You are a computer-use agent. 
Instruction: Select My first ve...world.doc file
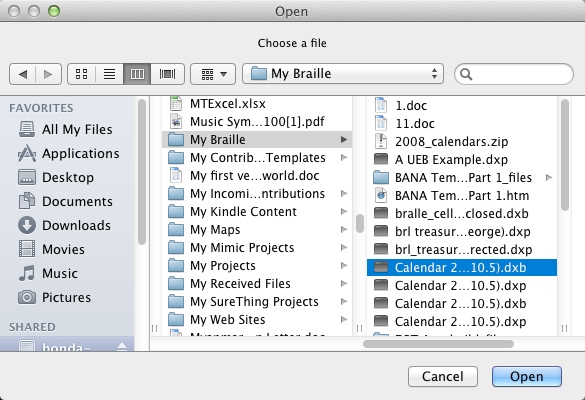point(257,175)
